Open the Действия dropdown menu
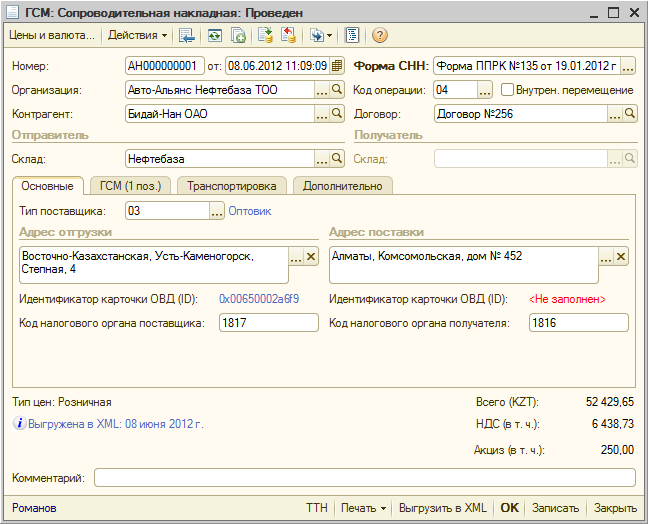 coord(138,35)
